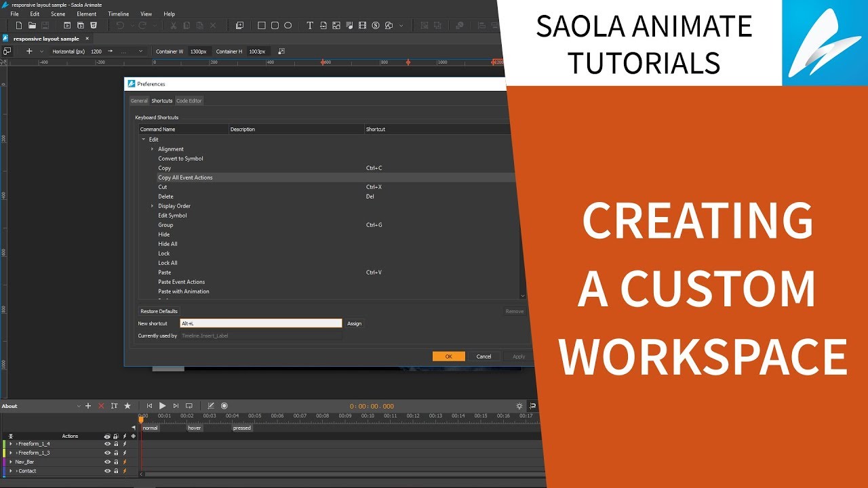Viewport: 868px width, 488px height.
Task: Cut selection with scissors icon
Action: click(x=174, y=26)
